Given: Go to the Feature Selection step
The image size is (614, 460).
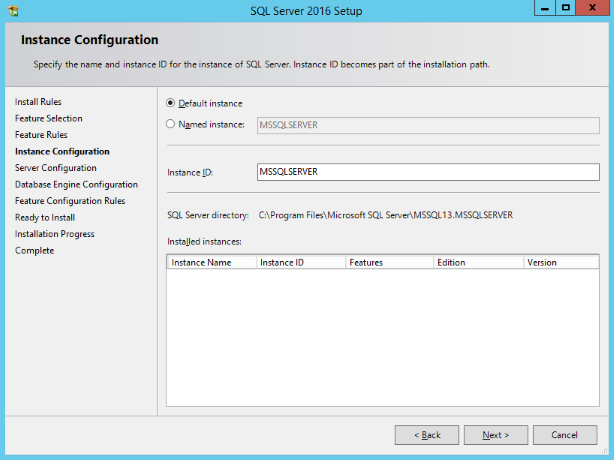Looking at the screenshot, I should pyautogui.click(x=49, y=118).
